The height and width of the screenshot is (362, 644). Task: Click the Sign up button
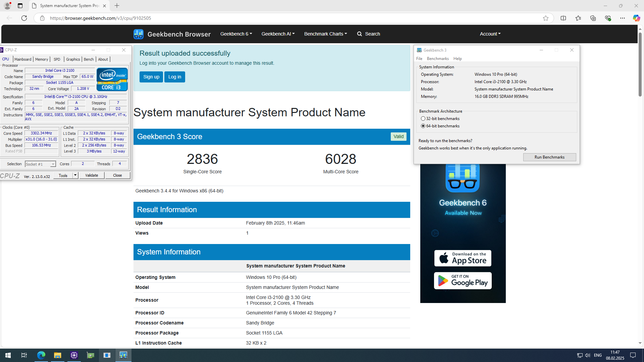coord(151,77)
